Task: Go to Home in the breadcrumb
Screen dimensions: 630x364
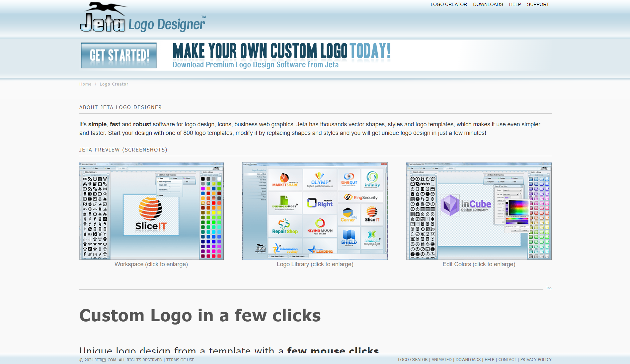Action: [85, 84]
